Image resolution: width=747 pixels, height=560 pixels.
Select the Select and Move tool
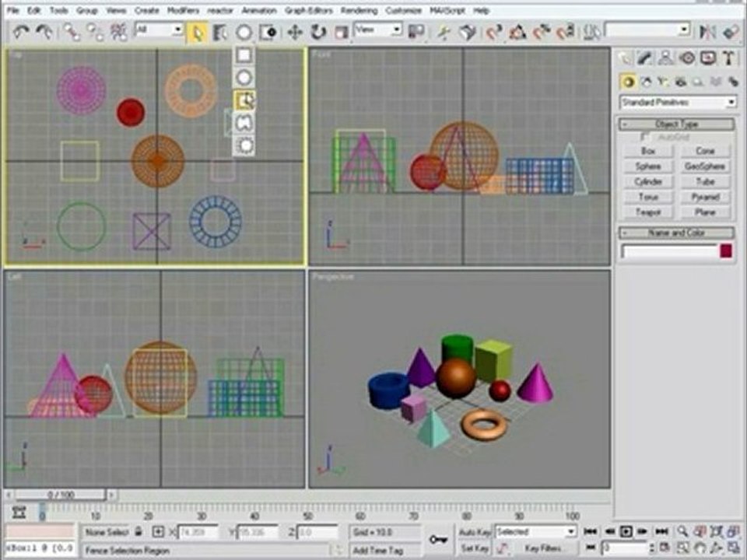click(x=295, y=32)
